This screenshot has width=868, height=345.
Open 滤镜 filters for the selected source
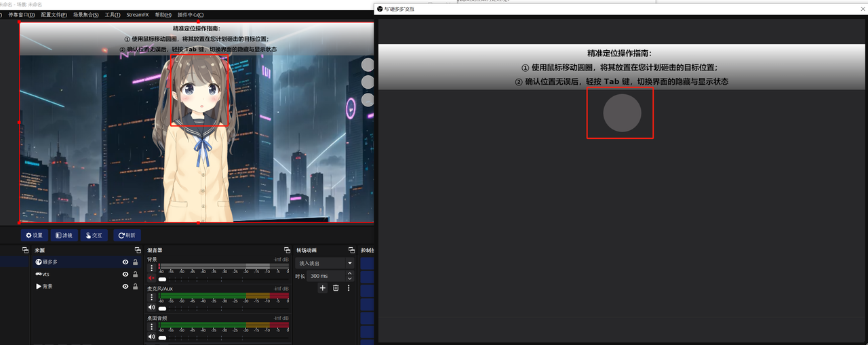click(63, 235)
